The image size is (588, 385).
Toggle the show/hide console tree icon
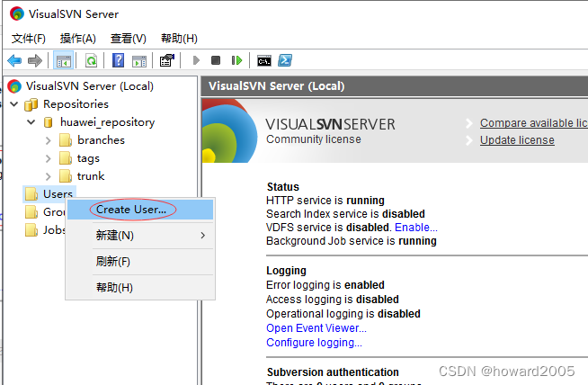point(63,60)
